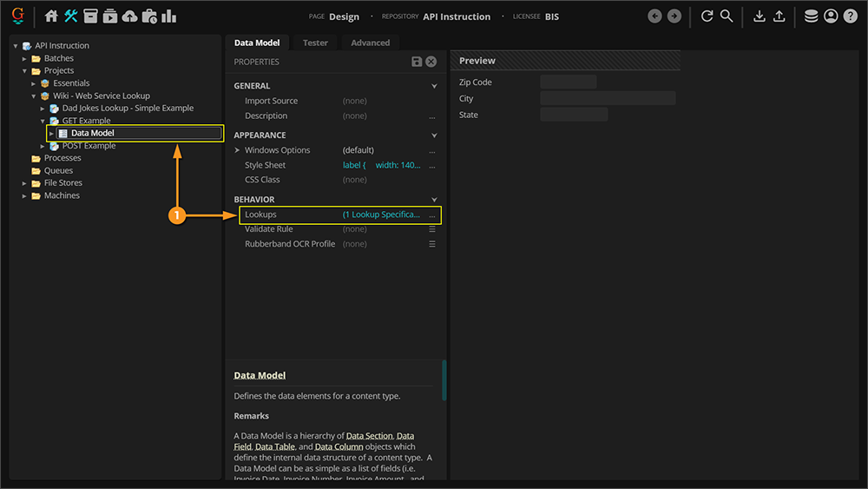This screenshot has width=868, height=489.
Task: Click the database stack icon
Action: 811,16
